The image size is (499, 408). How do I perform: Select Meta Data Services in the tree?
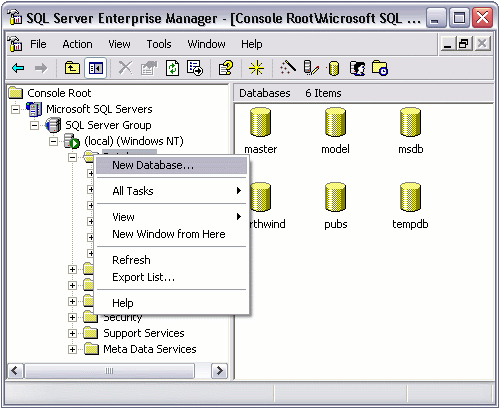click(x=150, y=349)
